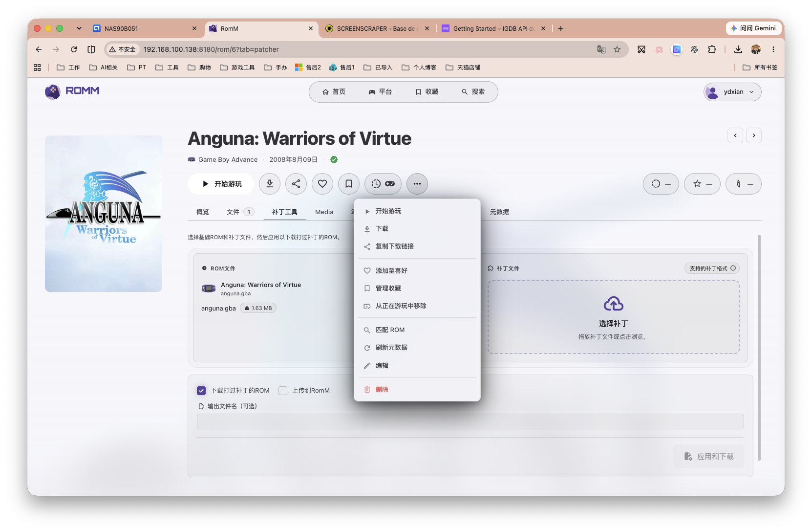Click the cloud upload icon in patch area

pos(614,304)
